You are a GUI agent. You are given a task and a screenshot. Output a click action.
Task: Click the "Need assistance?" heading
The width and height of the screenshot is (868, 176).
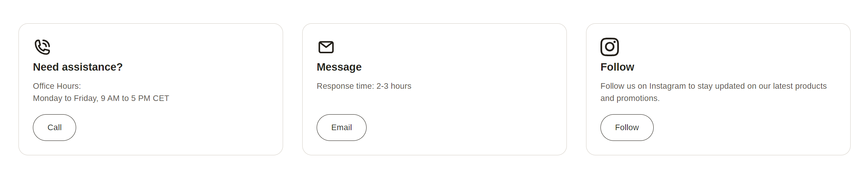click(78, 67)
